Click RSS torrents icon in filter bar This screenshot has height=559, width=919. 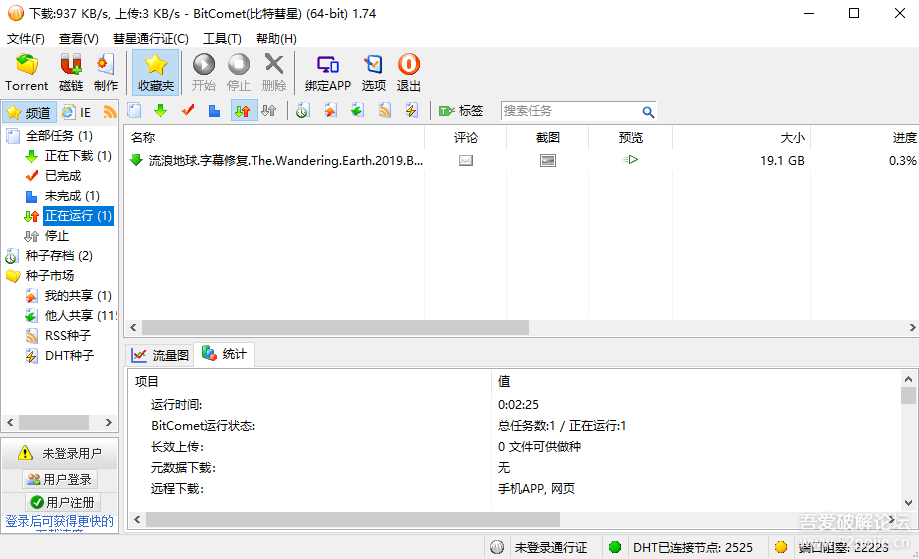384,110
